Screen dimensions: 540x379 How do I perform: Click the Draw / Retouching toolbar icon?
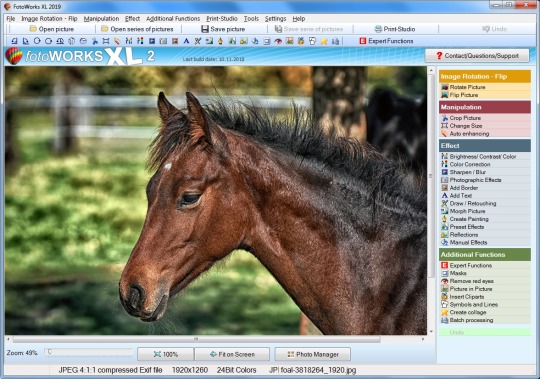198,41
